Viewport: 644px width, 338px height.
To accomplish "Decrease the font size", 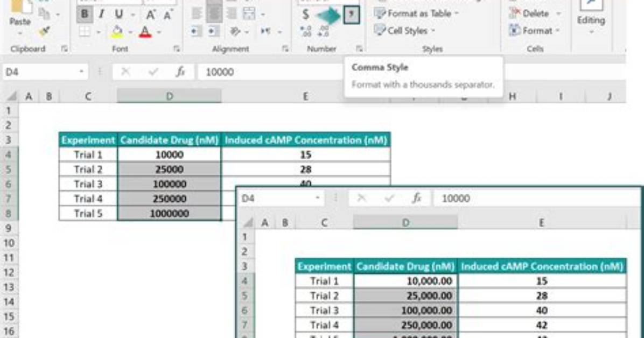I will click(167, 15).
